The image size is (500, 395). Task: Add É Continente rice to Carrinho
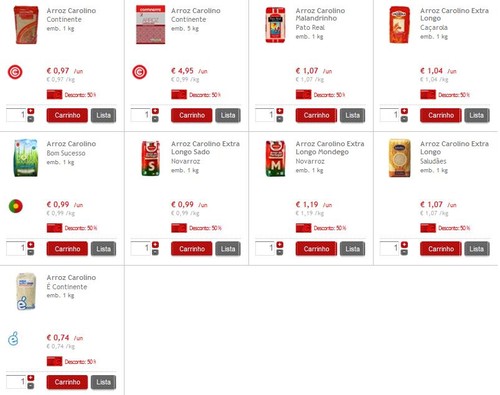pyautogui.click(x=67, y=382)
